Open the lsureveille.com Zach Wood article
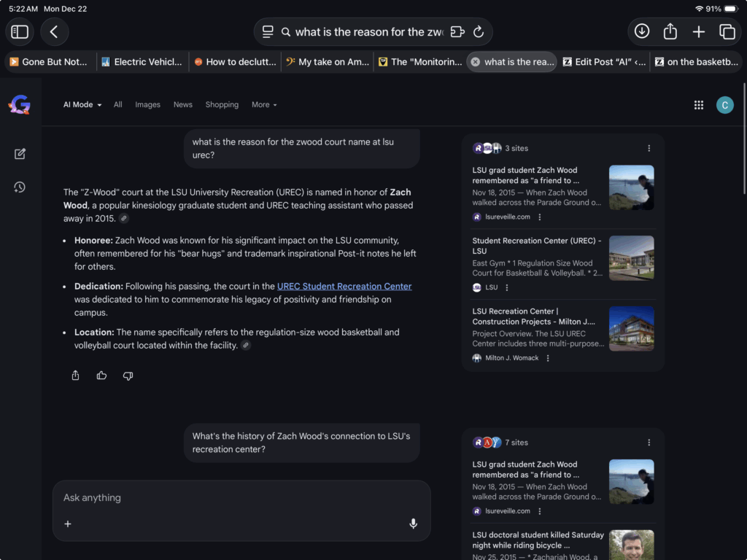The height and width of the screenshot is (560, 747). [525, 175]
